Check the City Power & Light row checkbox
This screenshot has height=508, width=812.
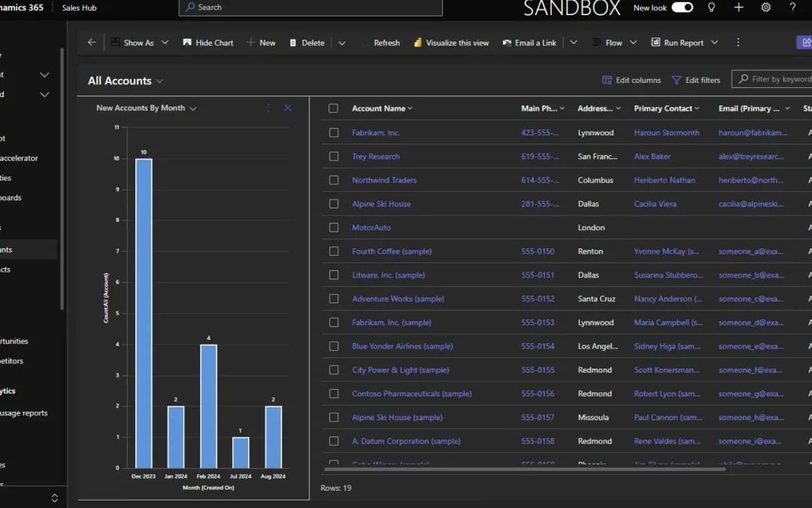[x=334, y=370]
